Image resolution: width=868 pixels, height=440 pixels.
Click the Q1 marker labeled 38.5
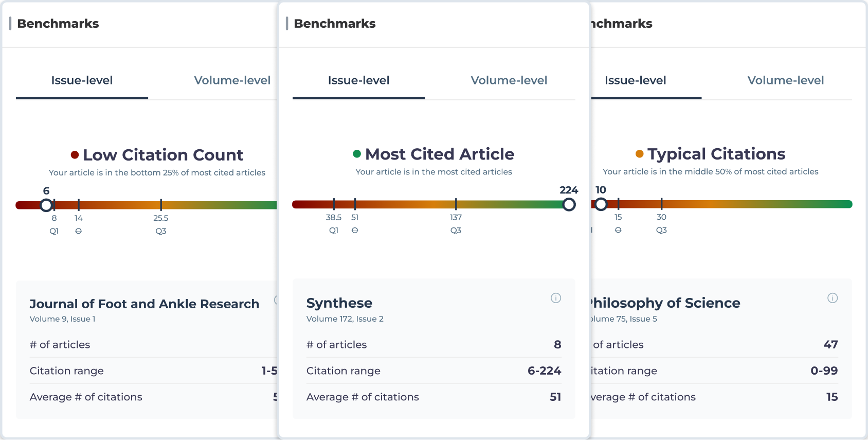334,205
